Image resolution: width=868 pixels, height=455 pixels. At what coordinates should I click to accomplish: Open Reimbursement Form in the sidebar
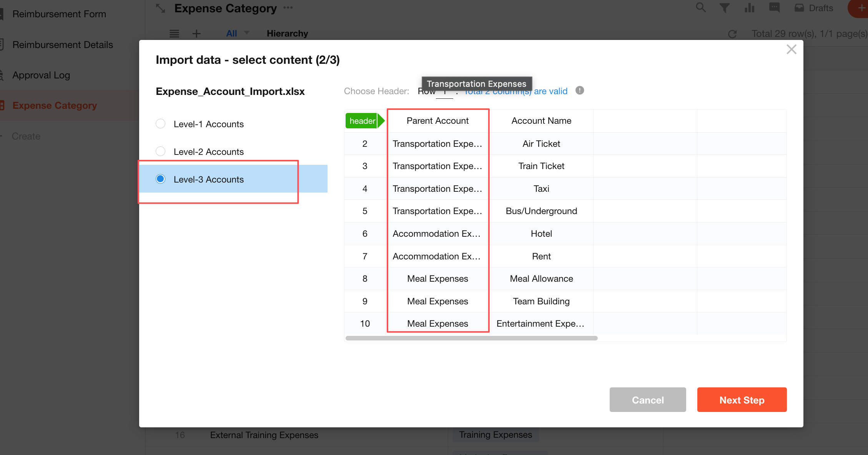59,14
